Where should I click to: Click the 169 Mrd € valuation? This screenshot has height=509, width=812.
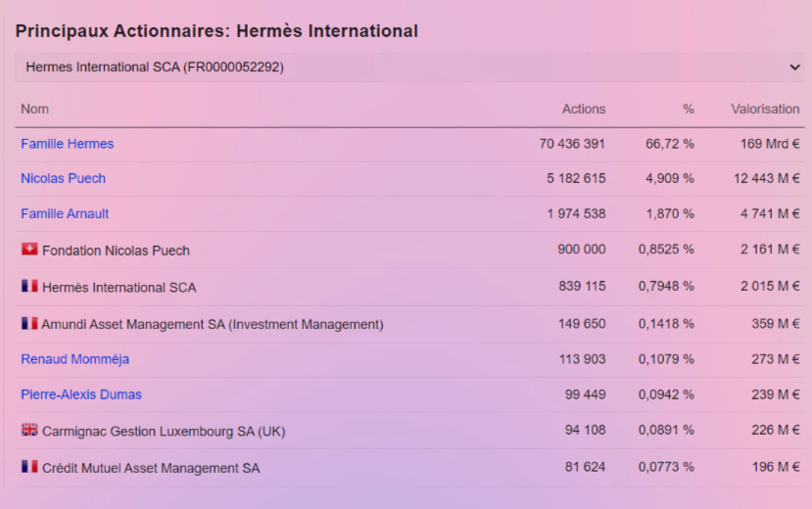pos(770,144)
